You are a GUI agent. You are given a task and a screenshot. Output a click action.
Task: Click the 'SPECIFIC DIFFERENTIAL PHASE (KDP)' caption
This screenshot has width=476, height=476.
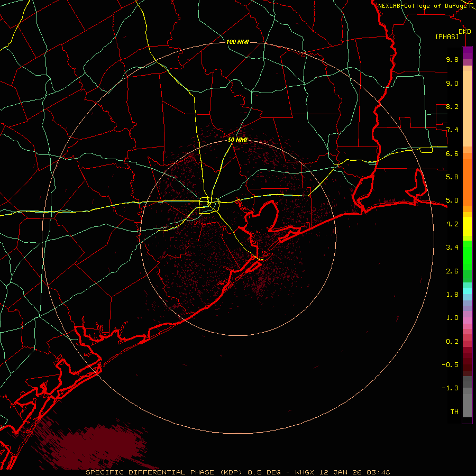pyautogui.click(x=163, y=472)
